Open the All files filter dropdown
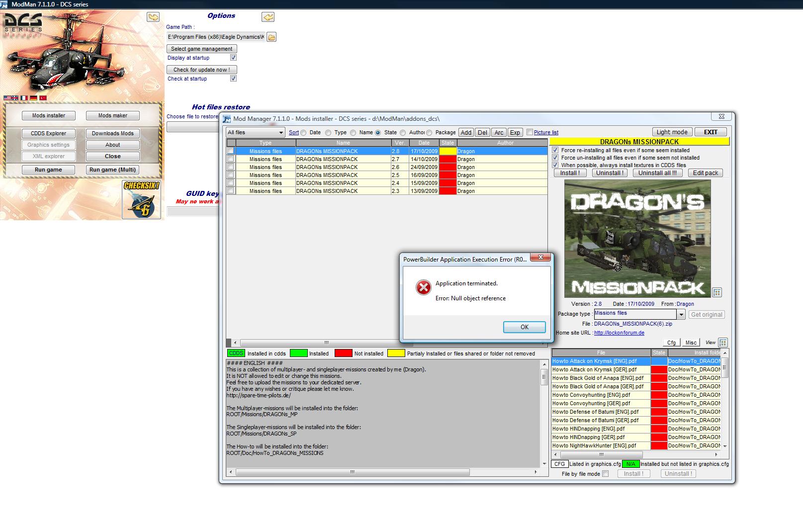Image resolution: width=803 pixels, height=532 pixels. pyautogui.click(x=256, y=132)
